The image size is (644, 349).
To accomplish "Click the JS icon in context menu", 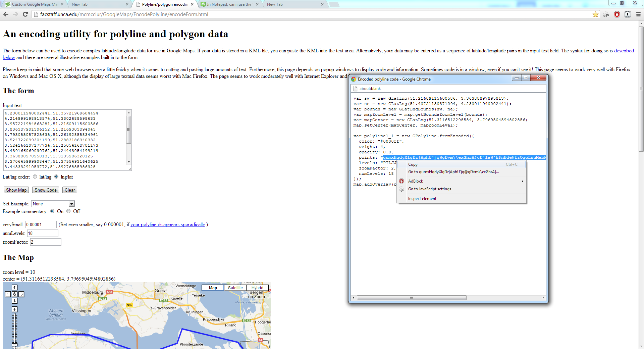I will pyautogui.click(x=401, y=189).
